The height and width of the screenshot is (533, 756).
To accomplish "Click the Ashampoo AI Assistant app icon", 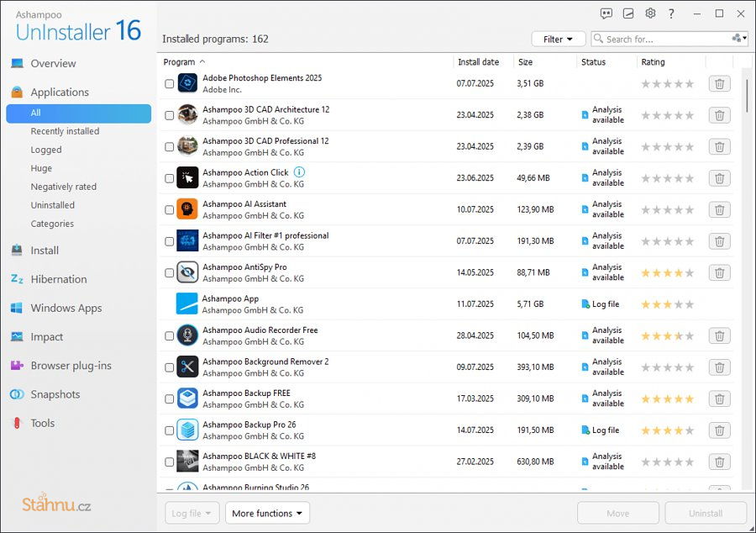I will [187, 209].
